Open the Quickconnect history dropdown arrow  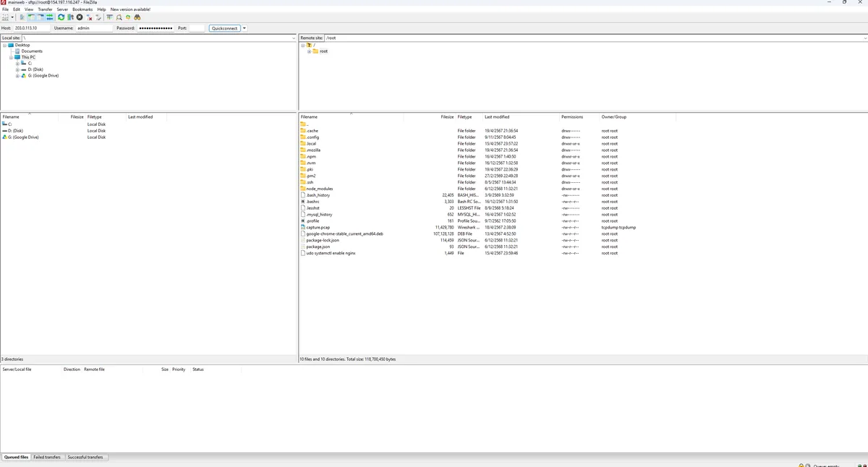[x=244, y=28]
